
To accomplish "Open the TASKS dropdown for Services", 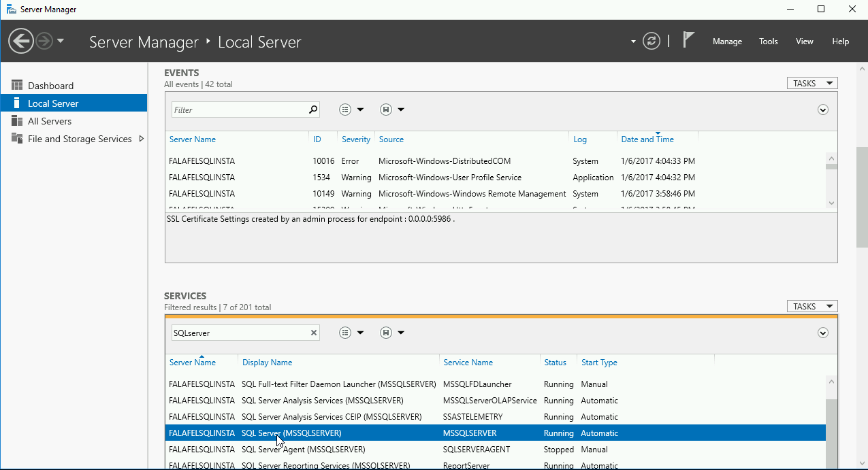I will coord(811,305).
